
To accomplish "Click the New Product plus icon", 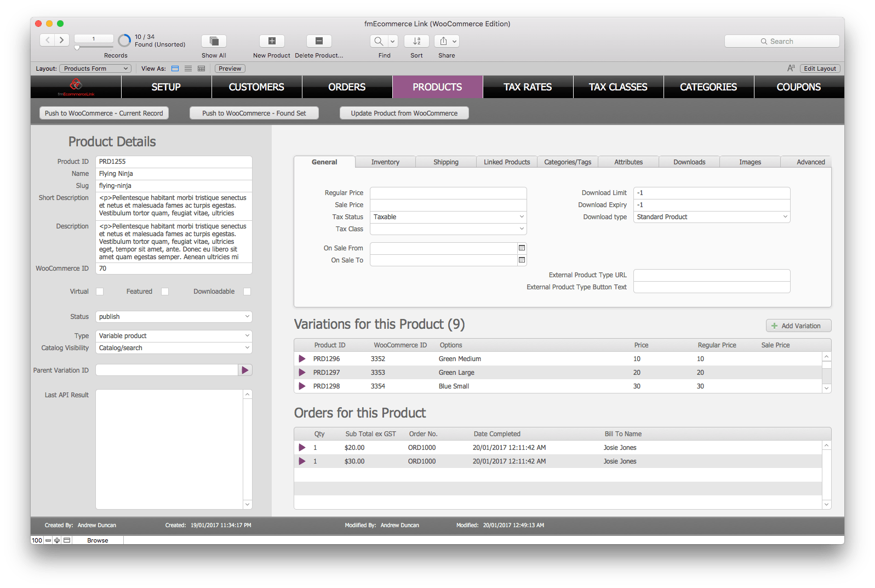I will [x=272, y=41].
